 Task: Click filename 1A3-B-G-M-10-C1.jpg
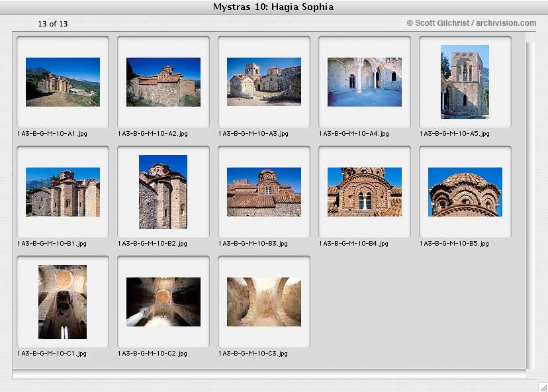(x=52, y=354)
